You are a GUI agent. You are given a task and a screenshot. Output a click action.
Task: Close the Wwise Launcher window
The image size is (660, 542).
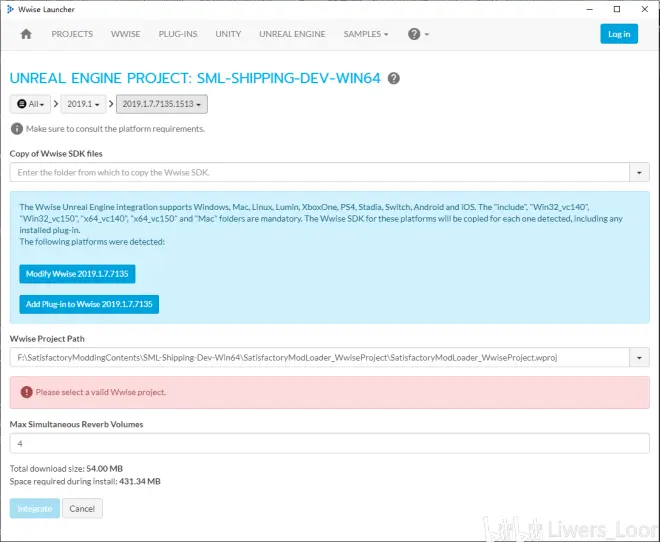tap(644, 9)
